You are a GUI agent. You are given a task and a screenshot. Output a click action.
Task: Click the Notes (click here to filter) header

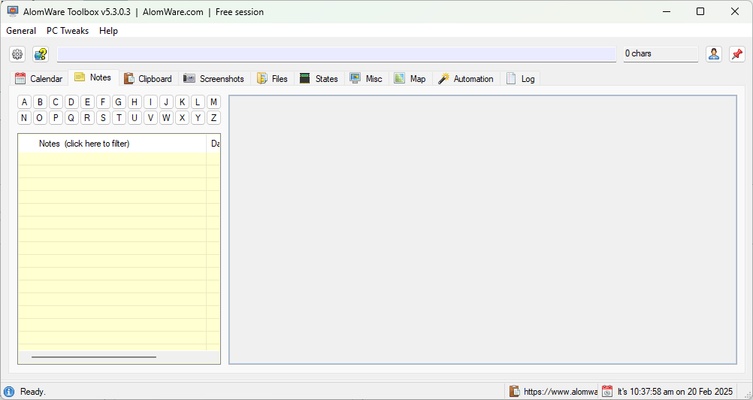tap(112, 144)
